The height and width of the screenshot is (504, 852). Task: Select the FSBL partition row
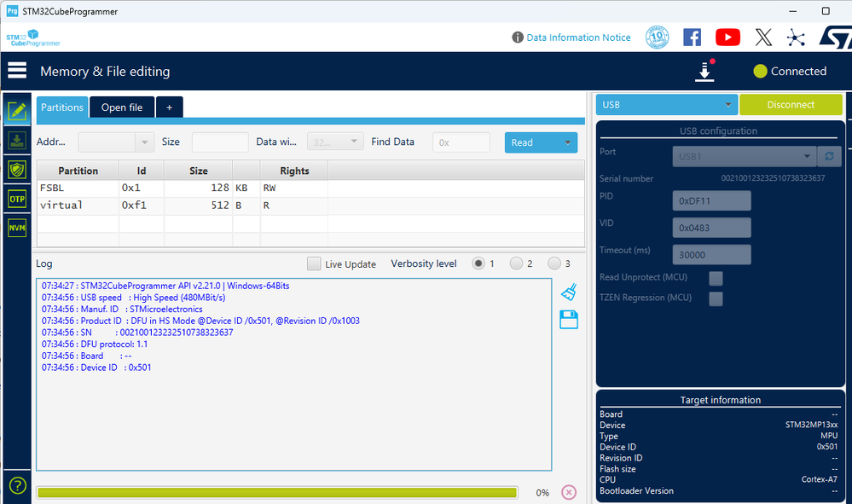click(x=310, y=188)
